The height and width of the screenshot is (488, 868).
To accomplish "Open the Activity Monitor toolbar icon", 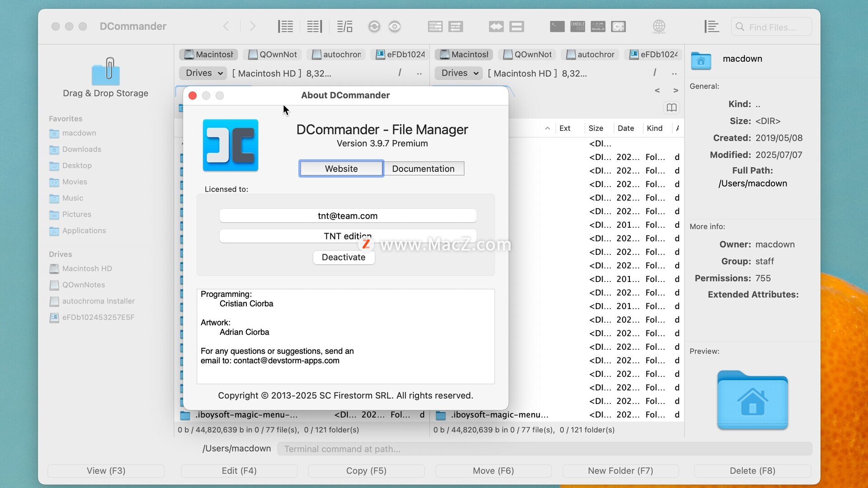I will click(598, 27).
